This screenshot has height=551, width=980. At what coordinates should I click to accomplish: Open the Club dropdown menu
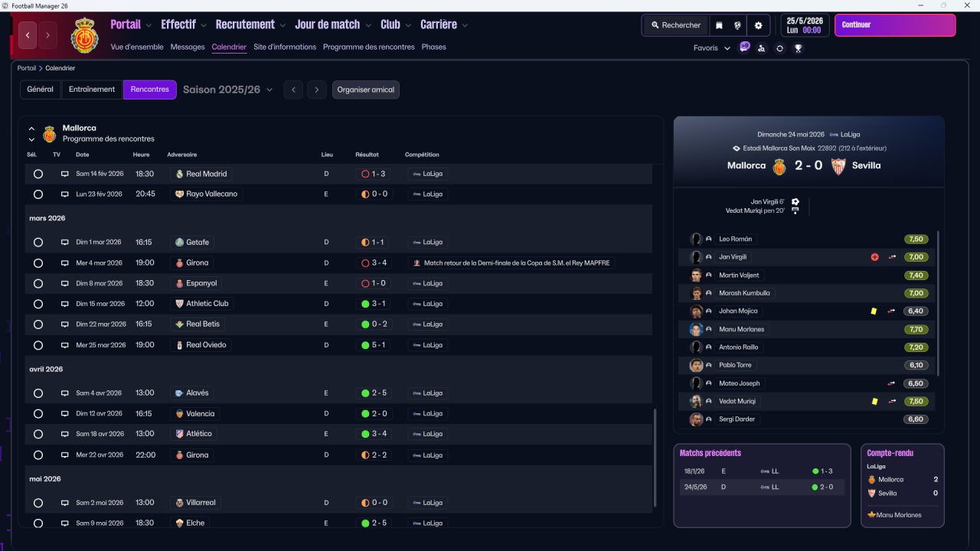tap(396, 24)
